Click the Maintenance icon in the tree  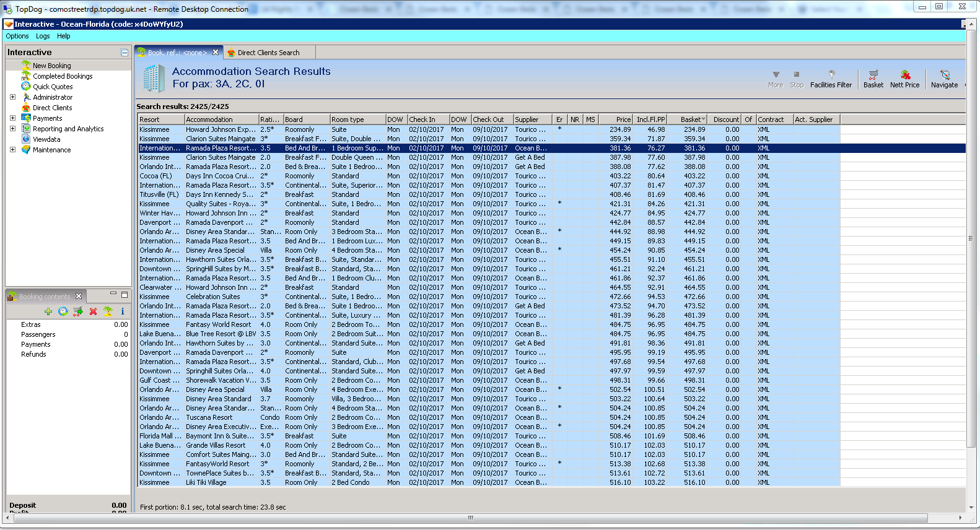[26, 149]
